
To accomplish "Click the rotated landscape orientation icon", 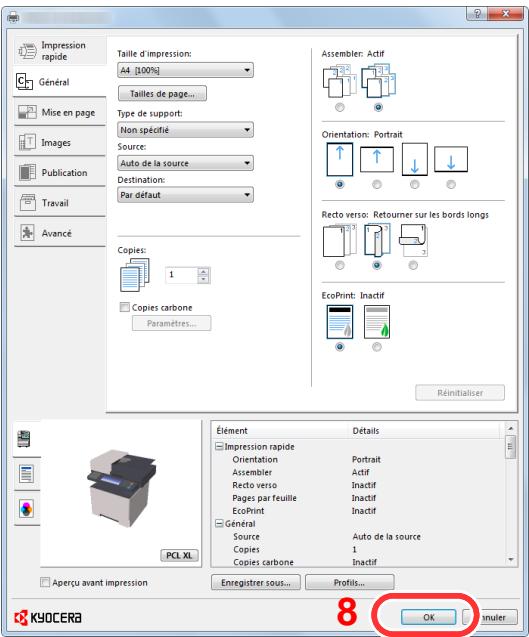I will 451,159.
